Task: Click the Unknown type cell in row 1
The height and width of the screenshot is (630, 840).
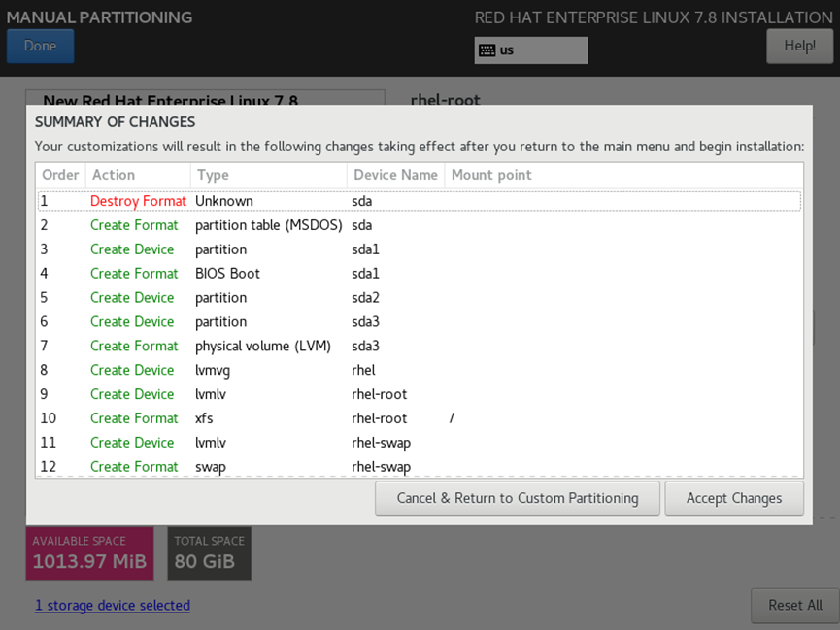Action: coord(224,201)
